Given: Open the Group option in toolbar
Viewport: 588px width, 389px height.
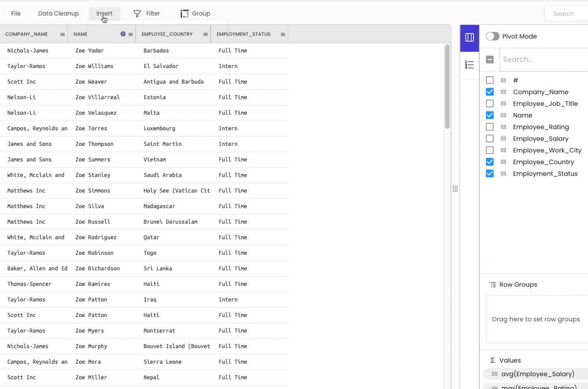Looking at the screenshot, I should tap(195, 14).
